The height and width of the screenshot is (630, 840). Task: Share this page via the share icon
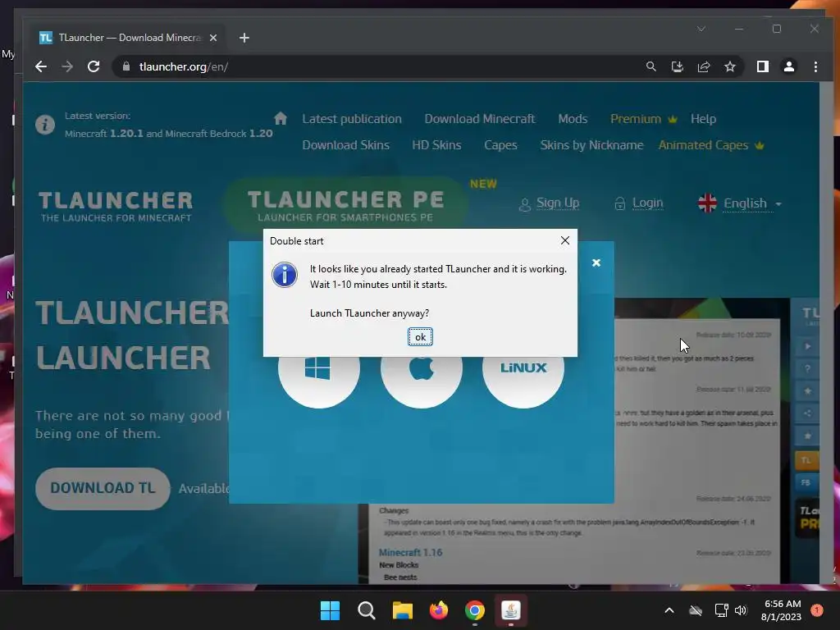(703, 66)
